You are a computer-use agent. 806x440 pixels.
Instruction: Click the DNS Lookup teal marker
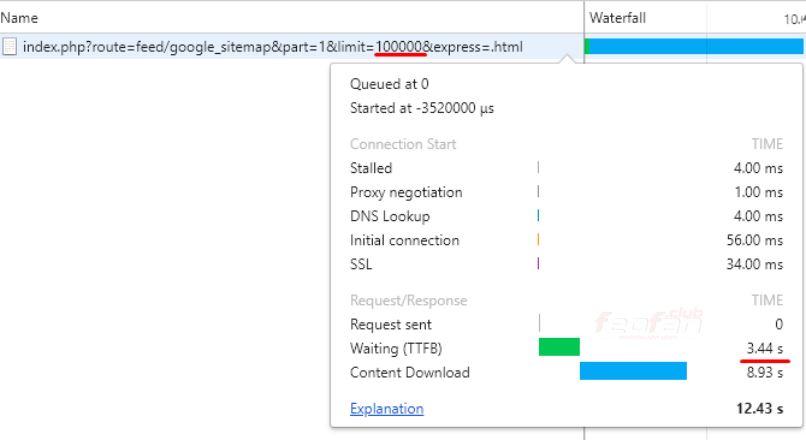pyautogui.click(x=538, y=216)
